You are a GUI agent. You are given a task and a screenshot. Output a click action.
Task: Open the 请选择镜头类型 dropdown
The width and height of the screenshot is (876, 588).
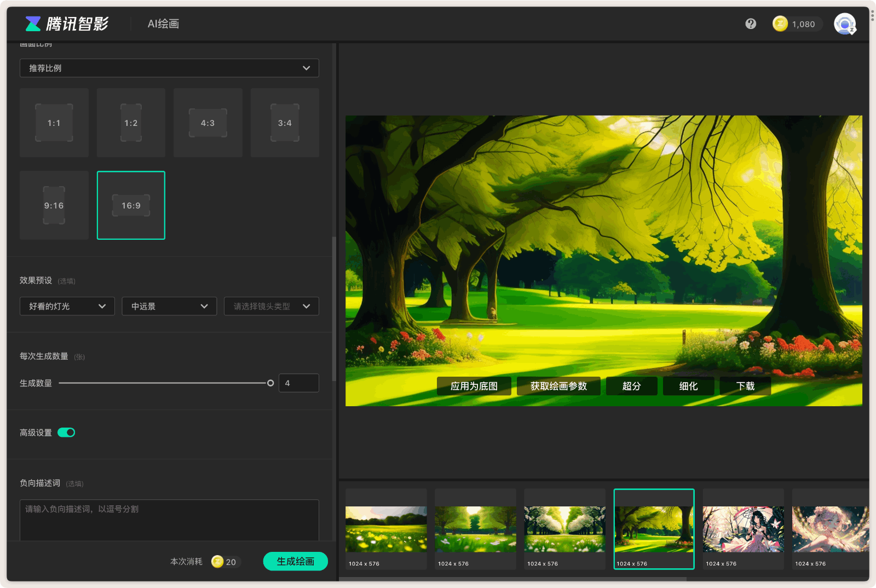click(x=271, y=306)
